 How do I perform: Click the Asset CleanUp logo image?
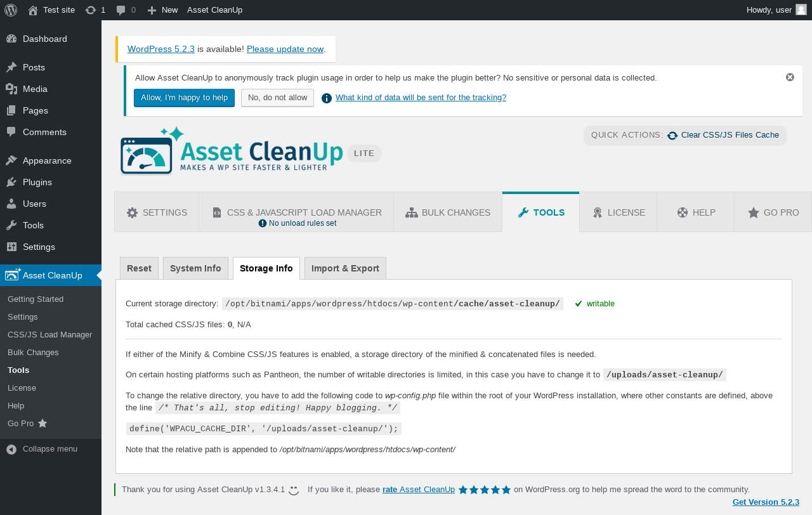232,151
